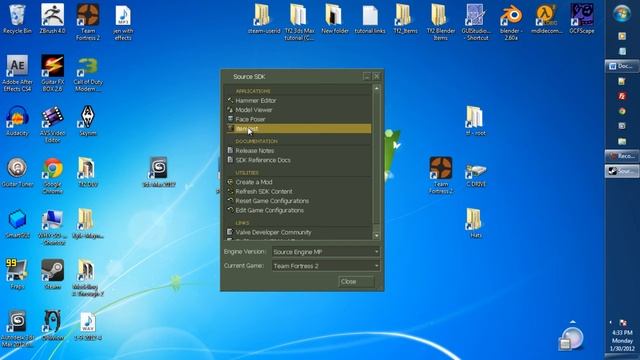The width and height of the screenshot is (640, 360).
Task: Select the GUIStudio shortcut icon
Action: coord(476,22)
